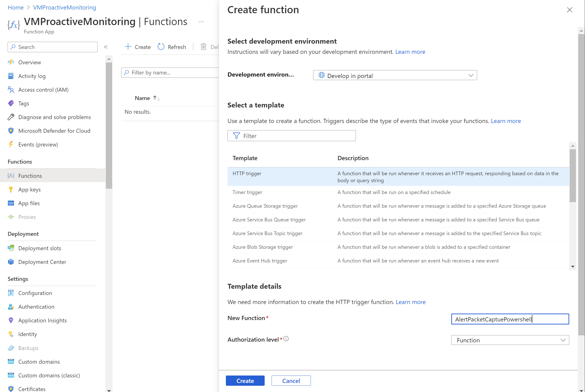
Task: Click the Cancel button to dismiss
Action: pos(291,381)
